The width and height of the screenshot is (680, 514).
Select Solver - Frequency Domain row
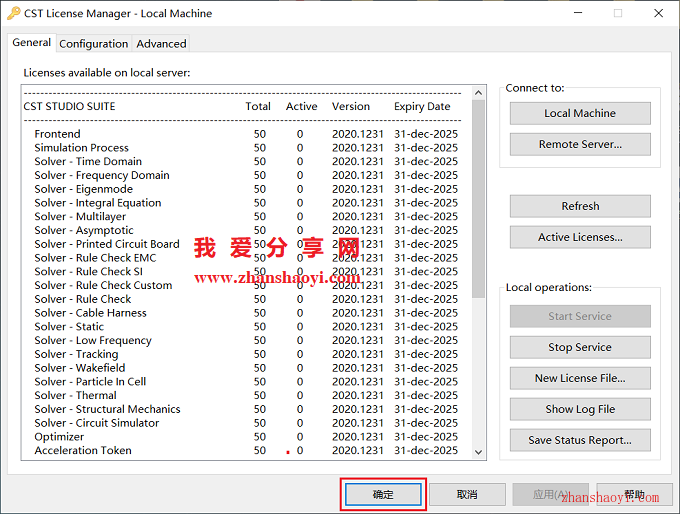[246, 175]
